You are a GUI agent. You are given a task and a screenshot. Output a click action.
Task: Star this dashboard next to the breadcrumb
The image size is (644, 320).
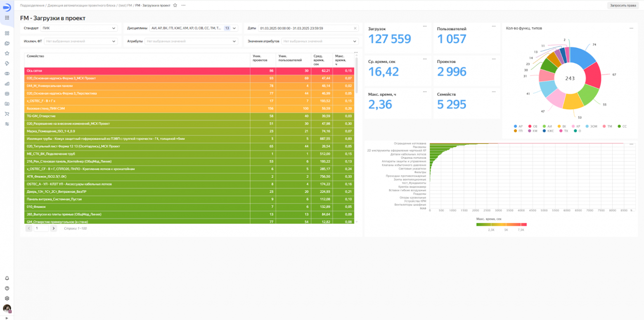175,5
